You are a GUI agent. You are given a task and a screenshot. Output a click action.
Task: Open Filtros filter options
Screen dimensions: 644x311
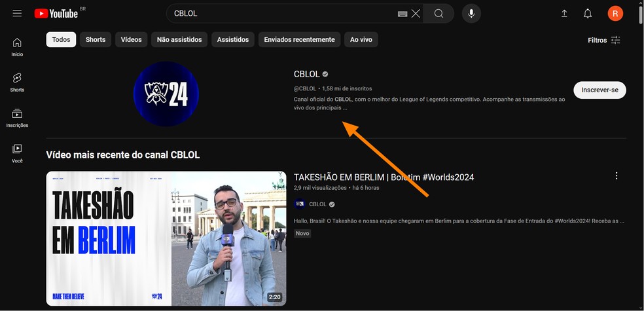point(603,40)
